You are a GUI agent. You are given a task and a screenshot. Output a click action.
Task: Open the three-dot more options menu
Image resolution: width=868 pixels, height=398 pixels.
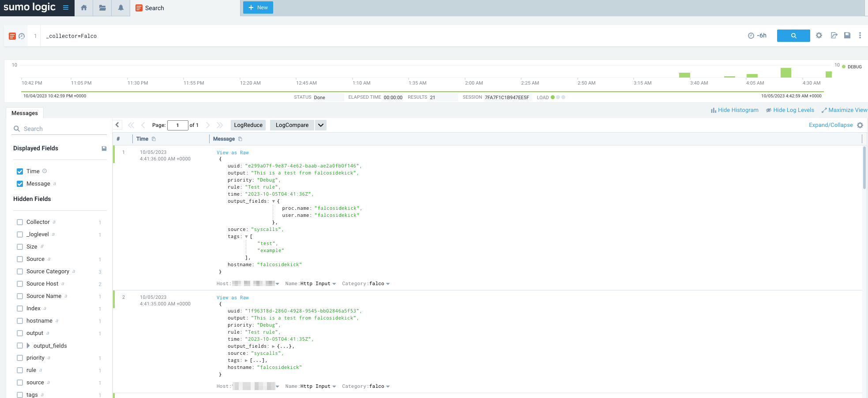coord(860,36)
